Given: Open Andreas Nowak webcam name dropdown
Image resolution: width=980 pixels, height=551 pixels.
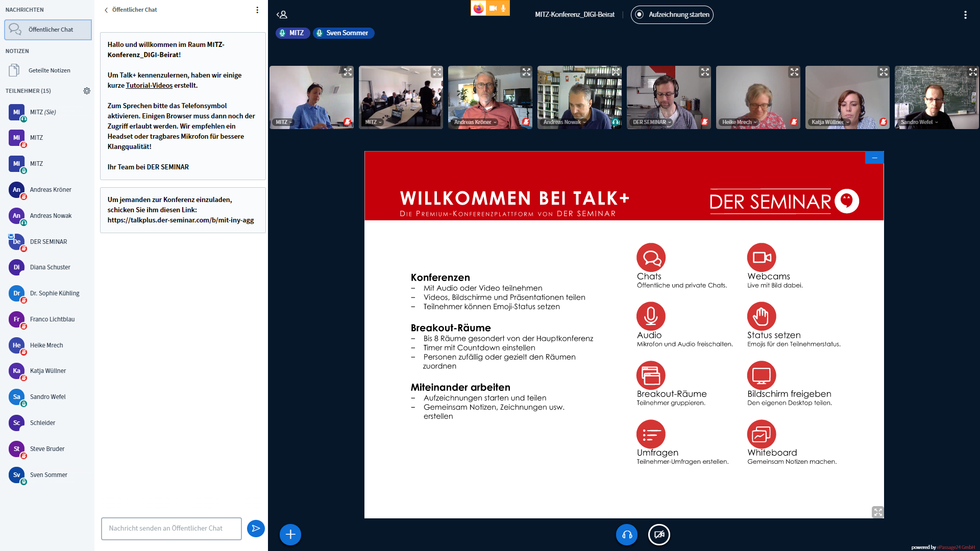Looking at the screenshot, I should pyautogui.click(x=565, y=122).
